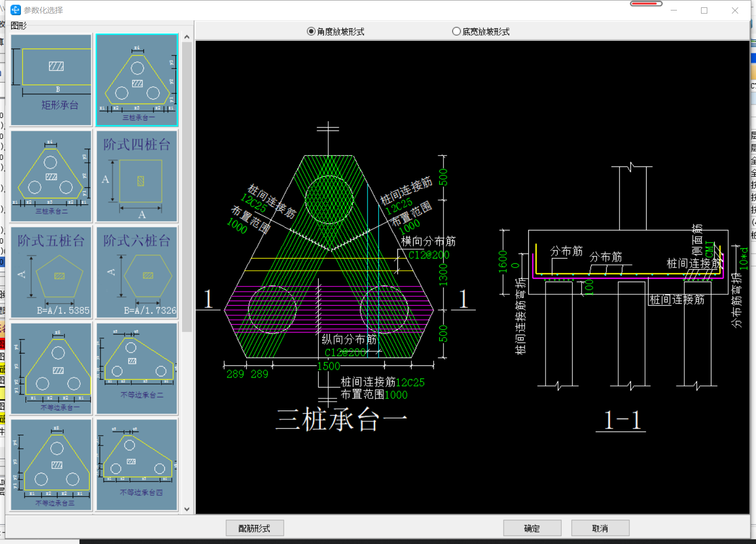Image resolution: width=756 pixels, height=544 pixels.
Task: Edit C12@200 under 纵向分布筋
Action: (345, 352)
